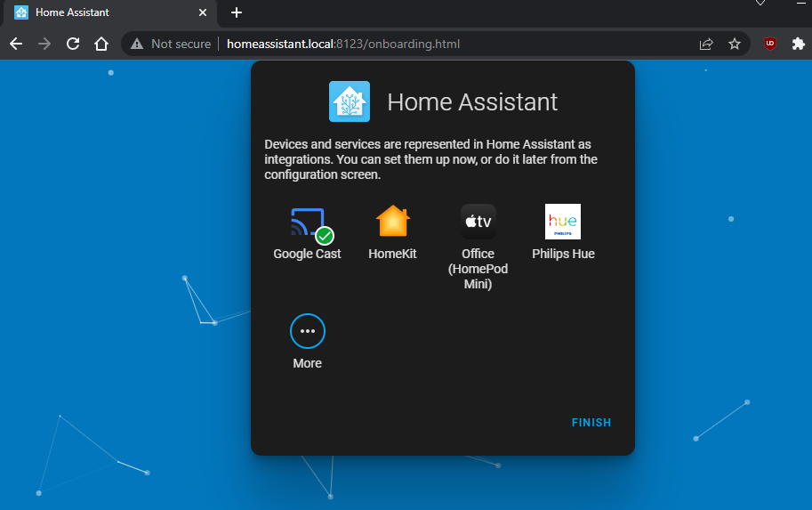The width and height of the screenshot is (812, 510).
Task: Share this page using the share icon
Action: (x=706, y=44)
